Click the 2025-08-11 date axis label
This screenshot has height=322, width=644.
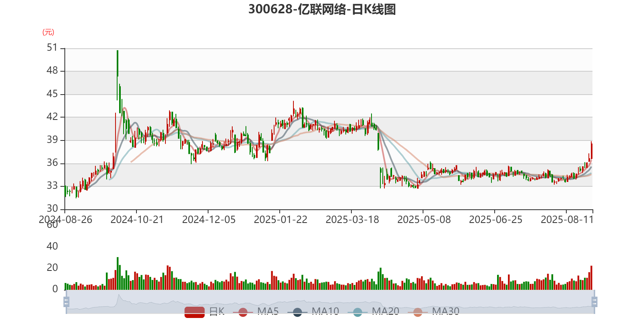point(567,220)
